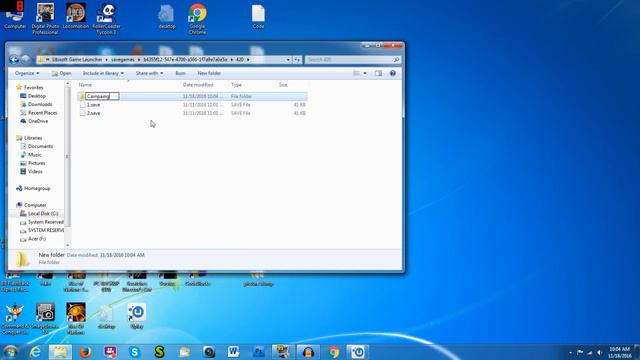Toggle the preview pane button
The image size is (640, 360).
pyautogui.click(x=378, y=73)
